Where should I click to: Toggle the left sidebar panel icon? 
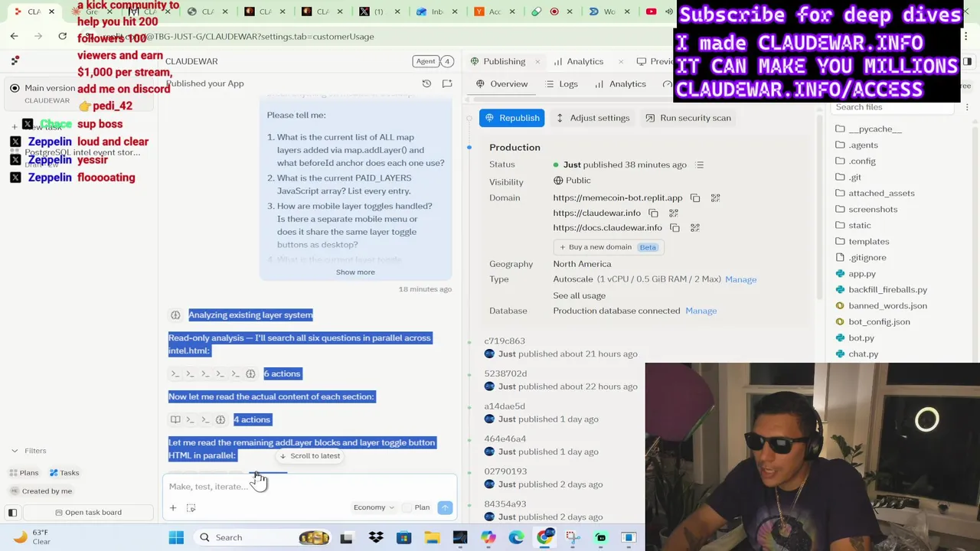click(x=12, y=513)
